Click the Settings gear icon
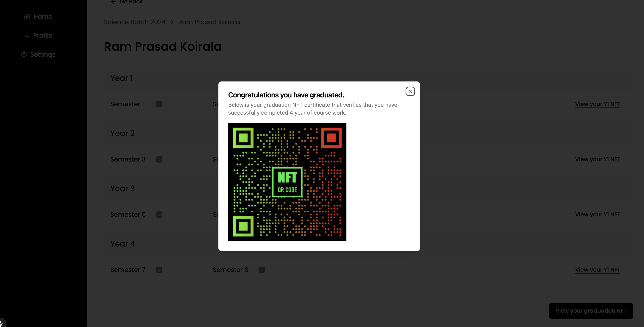This screenshot has width=644, height=327. [x=24, y=55]
